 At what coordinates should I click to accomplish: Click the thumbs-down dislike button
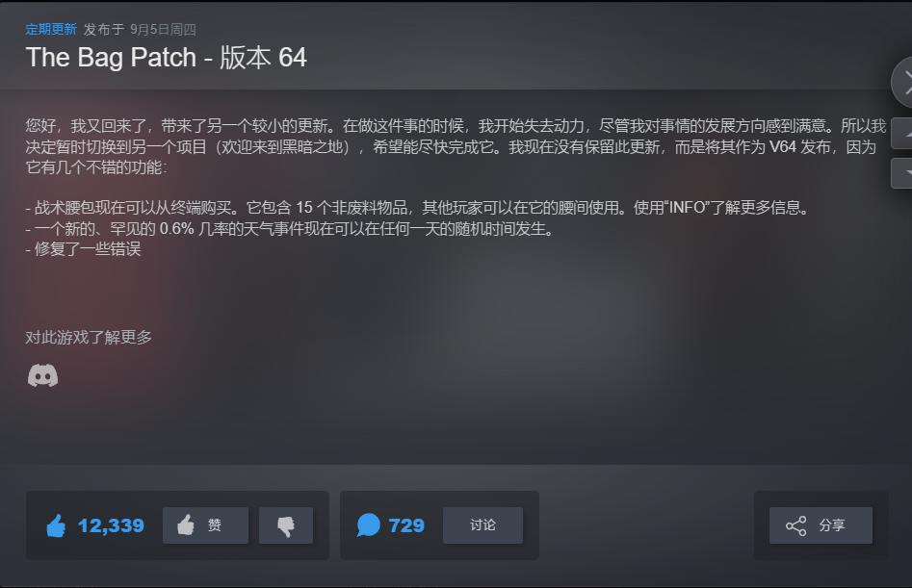[x=286, y=525]
